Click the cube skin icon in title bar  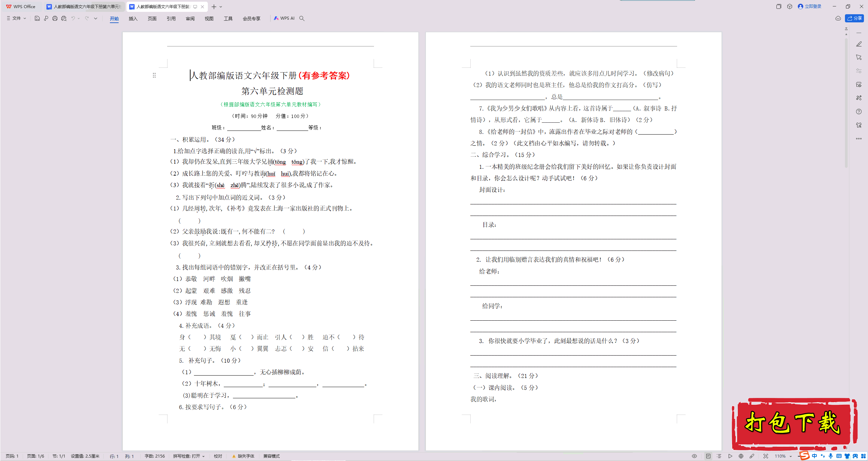[x=790, y=6]
